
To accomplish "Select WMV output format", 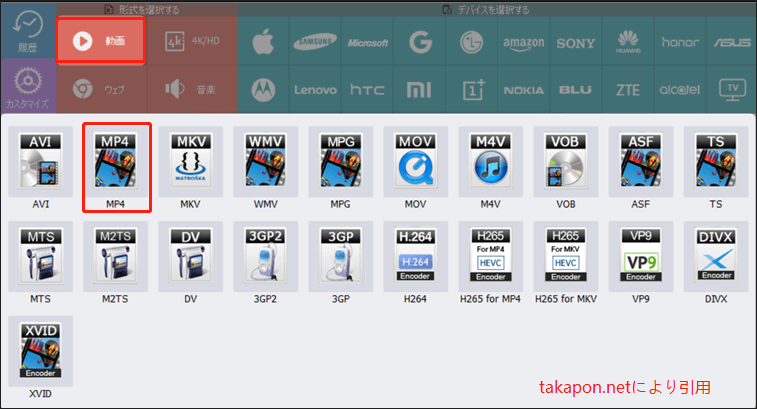I will 266,162.
